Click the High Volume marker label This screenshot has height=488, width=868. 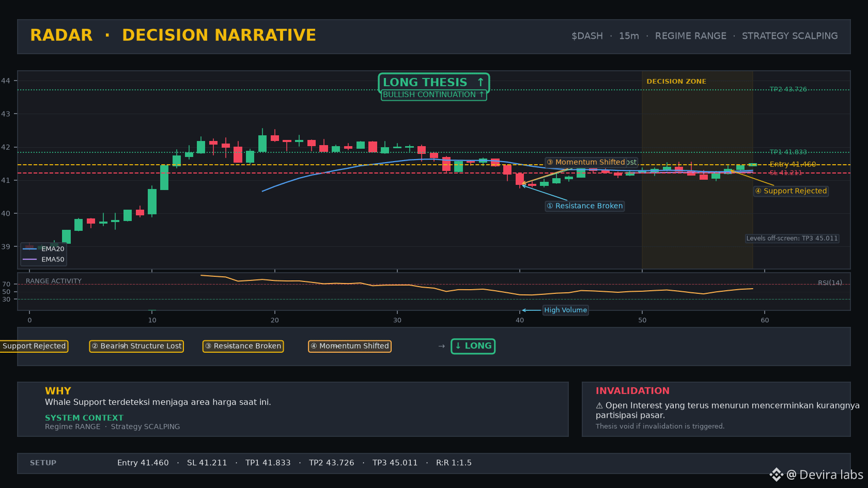[x=565, y=310]
